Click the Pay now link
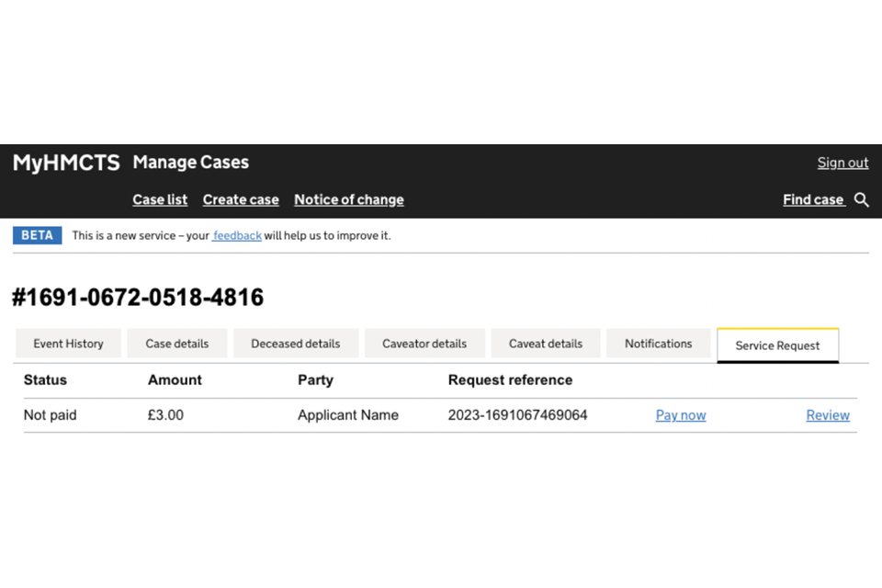This screenshot has height=588, width=882. point(681,415)
